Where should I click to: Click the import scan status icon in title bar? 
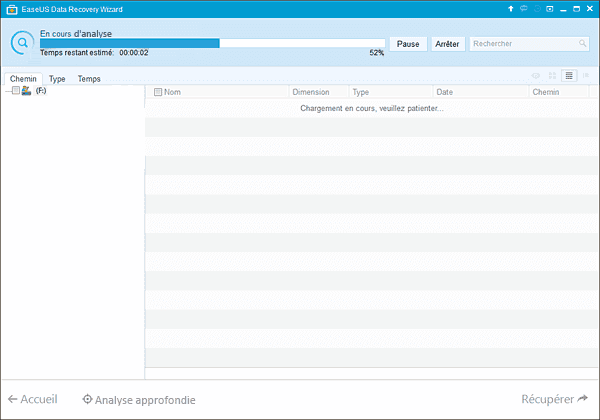(537, 9)
